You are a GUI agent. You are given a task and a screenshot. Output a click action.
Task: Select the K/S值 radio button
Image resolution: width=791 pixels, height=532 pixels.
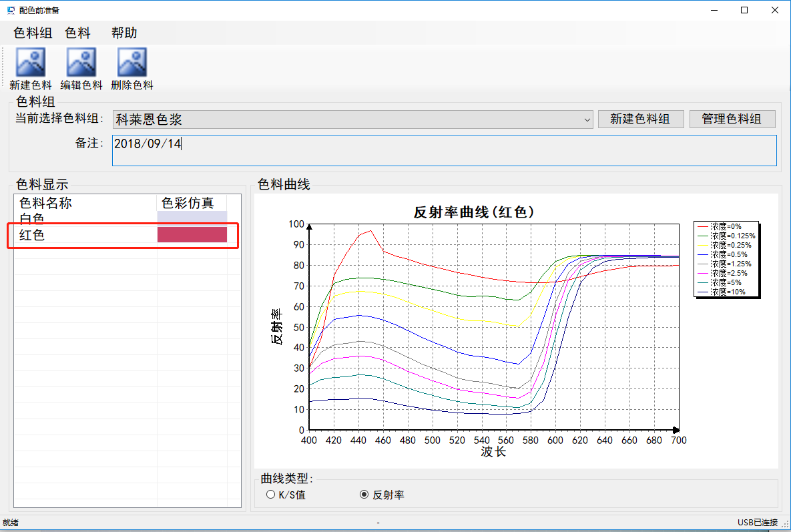[270, 495]
